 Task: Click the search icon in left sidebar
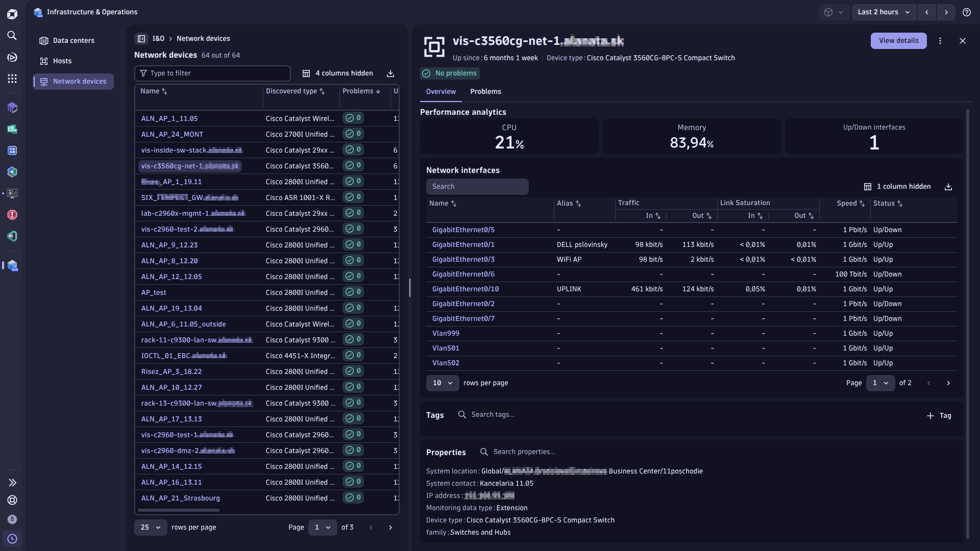[12, 35]
